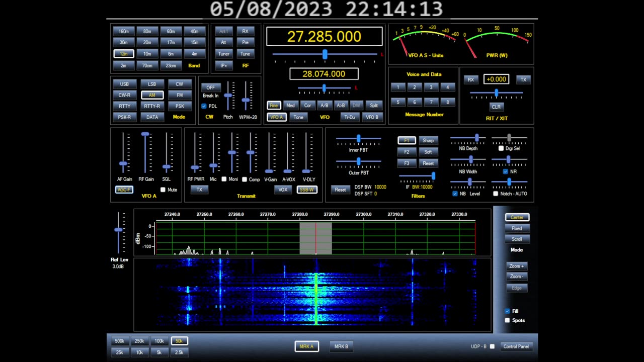This screenshot has width=644, height=362.
Task: Toggle the SSB-W button
Action: click(x=306, y=190)
